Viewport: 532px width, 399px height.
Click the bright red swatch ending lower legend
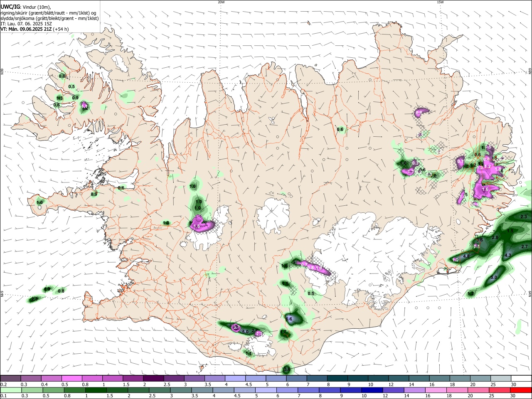point(521,390)
